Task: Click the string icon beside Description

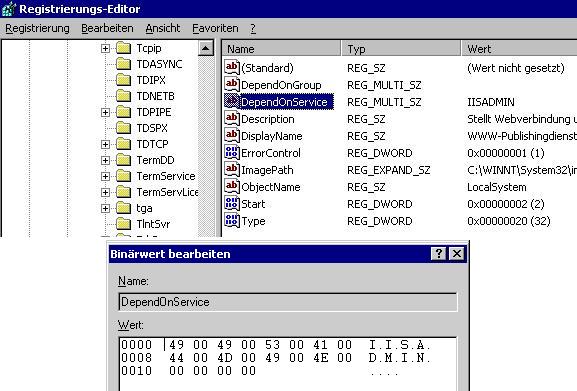Action: pyautogui.click(x=232, y=118)
